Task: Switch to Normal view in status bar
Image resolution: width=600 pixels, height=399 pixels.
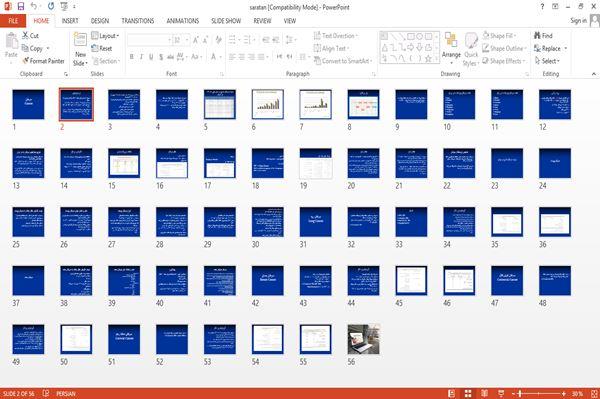Action: pyautogui.click(x=452, y=394)
